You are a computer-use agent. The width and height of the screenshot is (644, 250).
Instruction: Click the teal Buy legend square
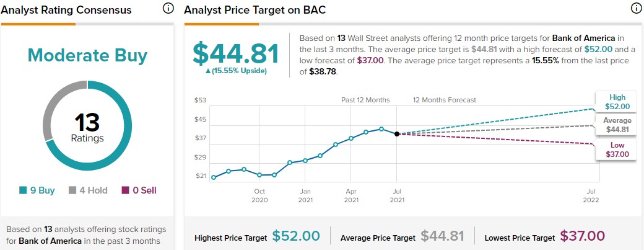click(x=24, y=190)
